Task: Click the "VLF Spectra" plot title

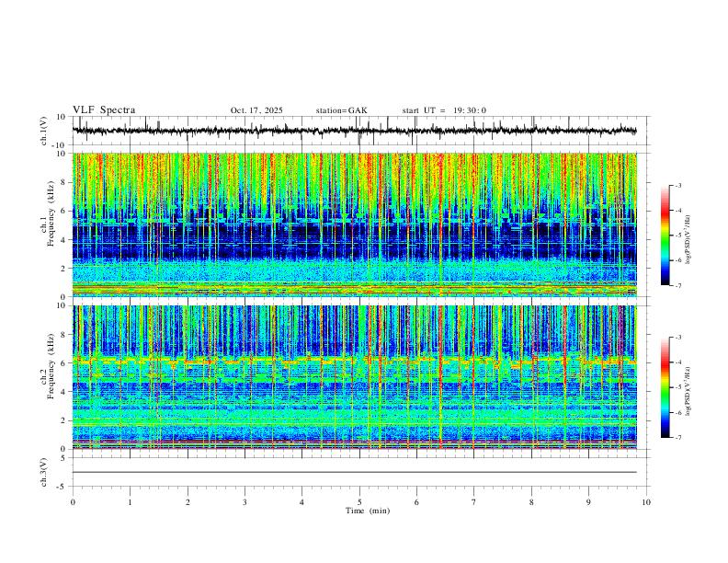Action: (x=104, y=110)
